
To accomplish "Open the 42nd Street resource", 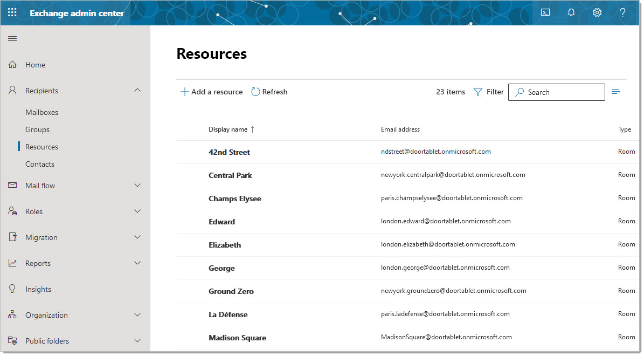I will click(x=230, y=152).
